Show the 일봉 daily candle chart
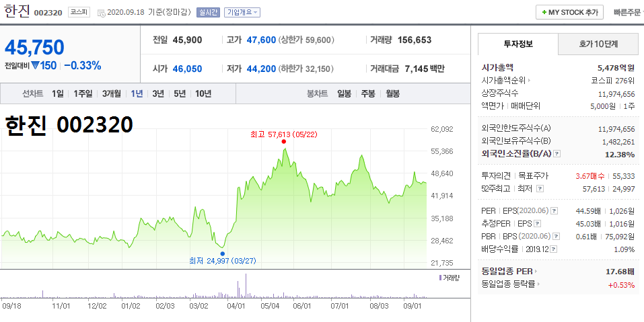 point(344,93)
